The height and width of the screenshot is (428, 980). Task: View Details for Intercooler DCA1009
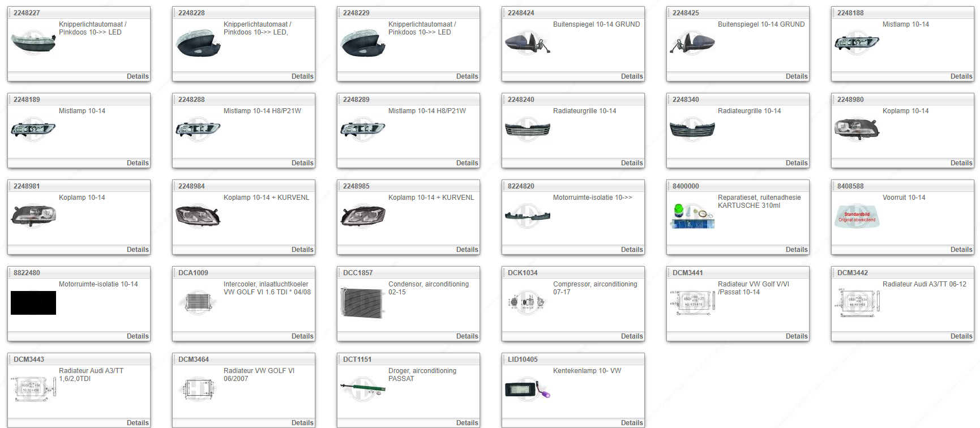click(302, 336)
